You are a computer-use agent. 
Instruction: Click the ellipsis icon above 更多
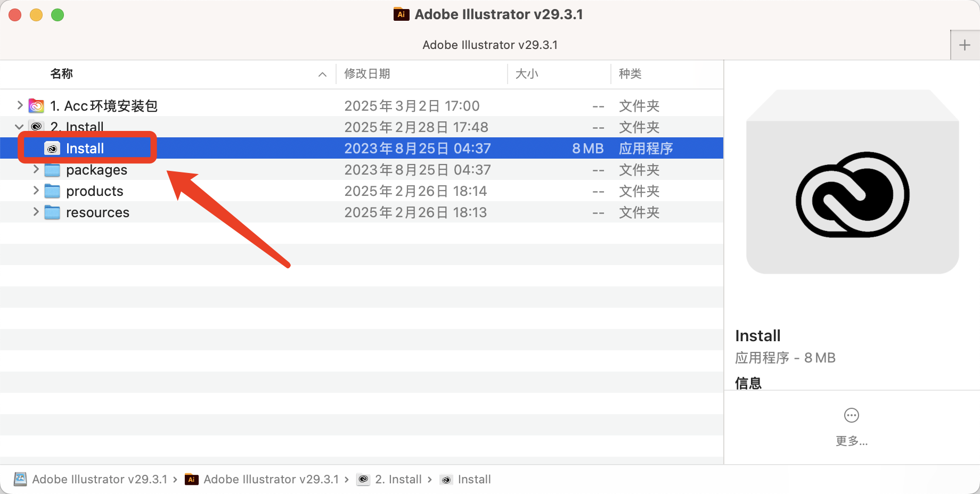point(852,415)
